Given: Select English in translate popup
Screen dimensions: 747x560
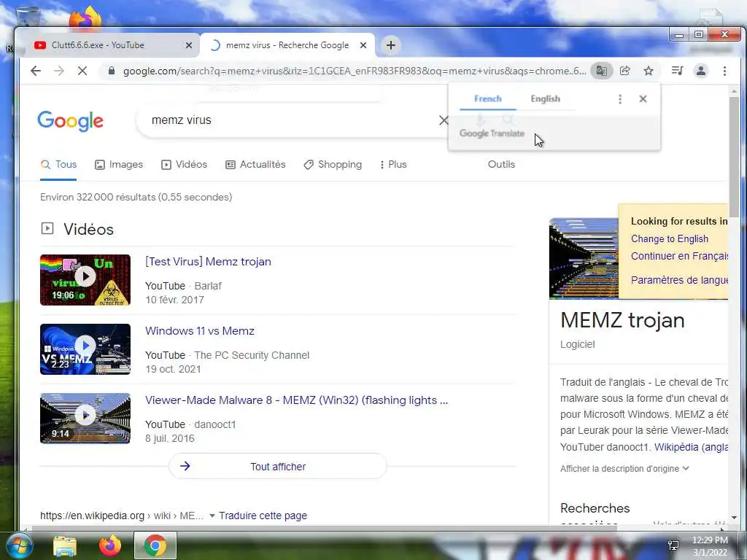Looking at the screenshot, I should [545, 98].
